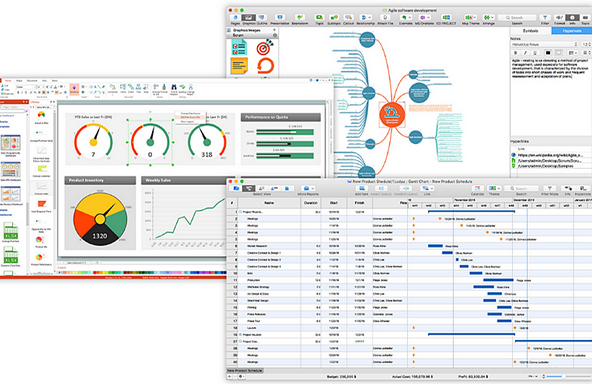
Task: Select Actual vs Plan gauge in Library
Action: click(x=42, y=117)
